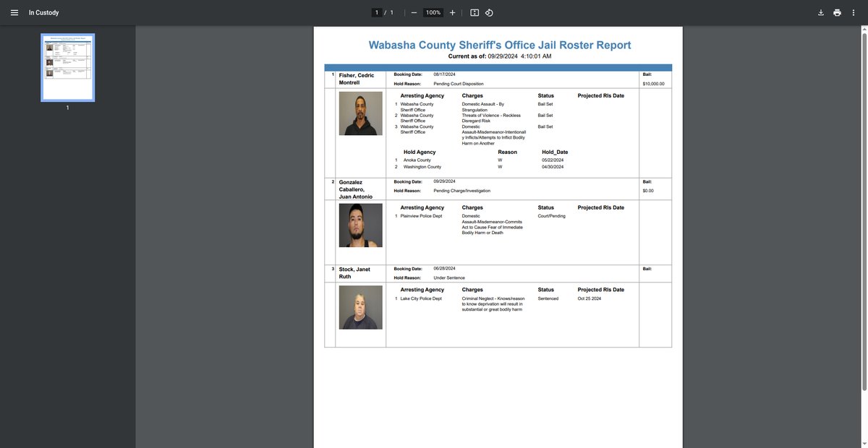Viewport: 868px width, 448px height.
Task: Edit the 100% zoom level field
Action: (x=433, y=12)
